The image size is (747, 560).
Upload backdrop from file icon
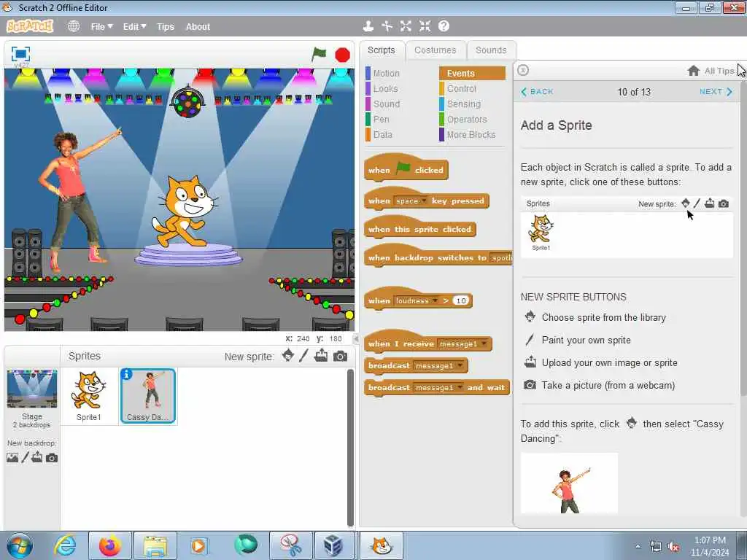[x=36, y=458]
